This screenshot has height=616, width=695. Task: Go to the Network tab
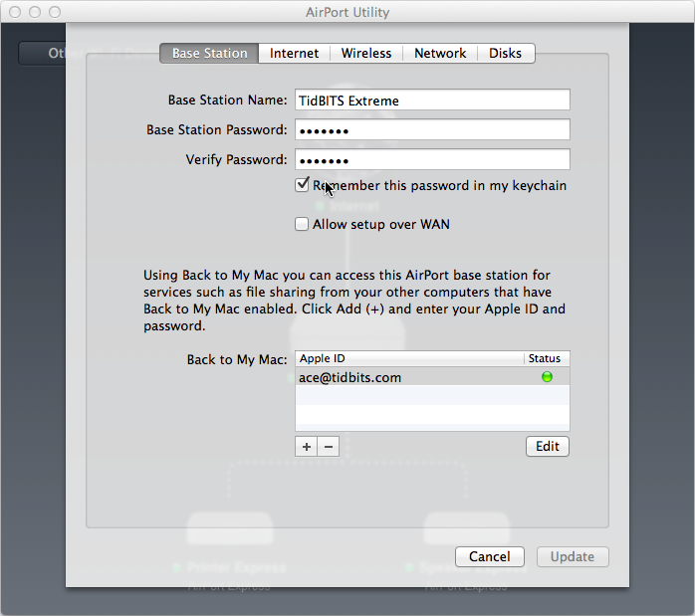click(x=440, y=53)
